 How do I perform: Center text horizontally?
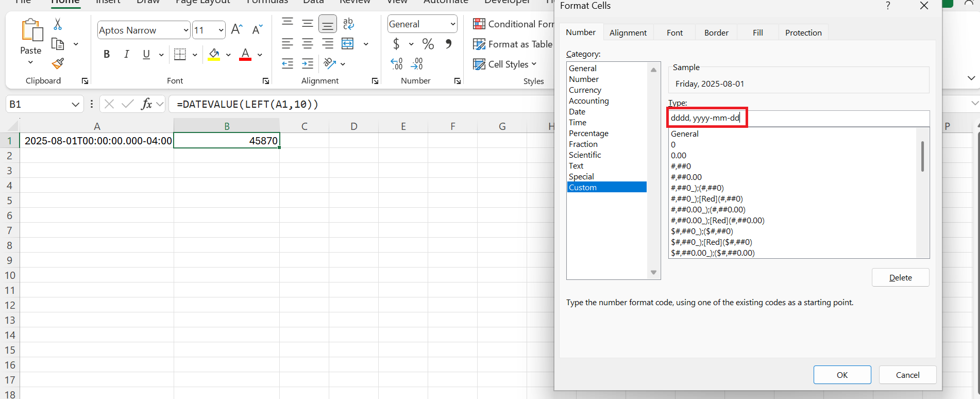(x=308, y=44)
